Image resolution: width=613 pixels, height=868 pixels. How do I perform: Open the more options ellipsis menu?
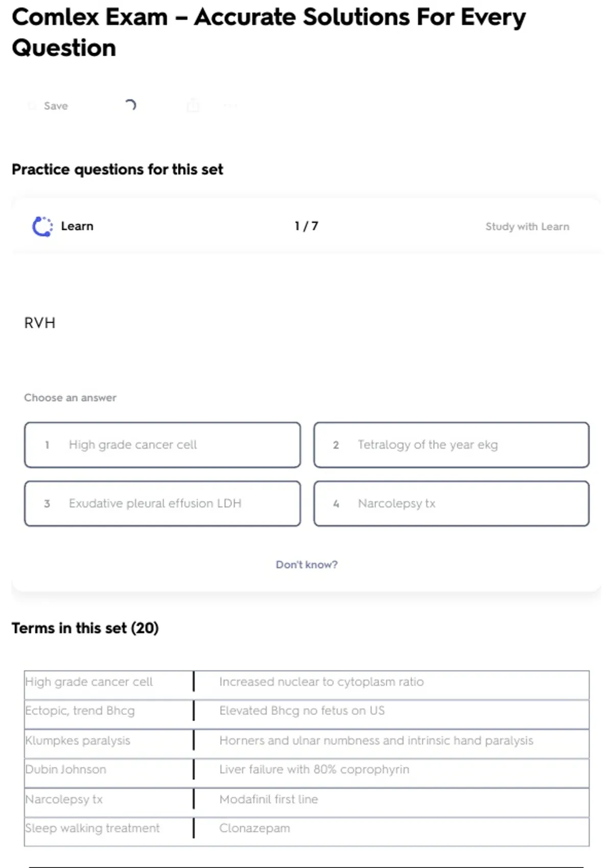pyautogui.click(x=230, y=106)
